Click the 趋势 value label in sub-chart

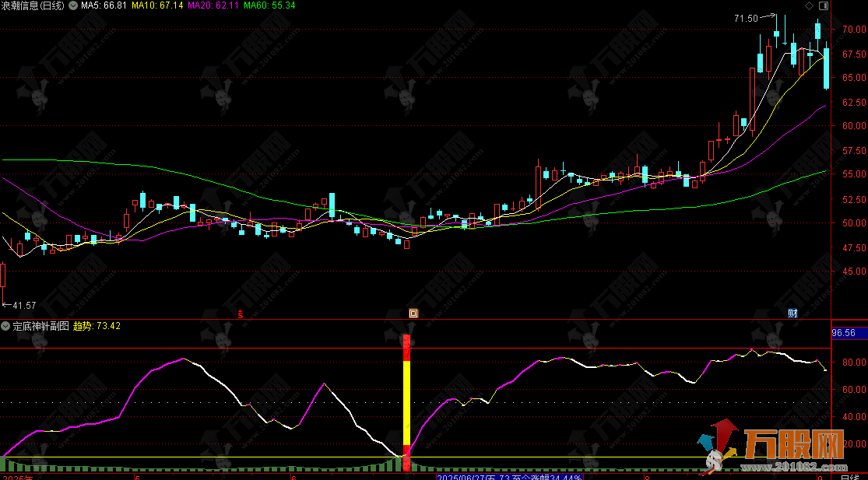click(97, 327)
